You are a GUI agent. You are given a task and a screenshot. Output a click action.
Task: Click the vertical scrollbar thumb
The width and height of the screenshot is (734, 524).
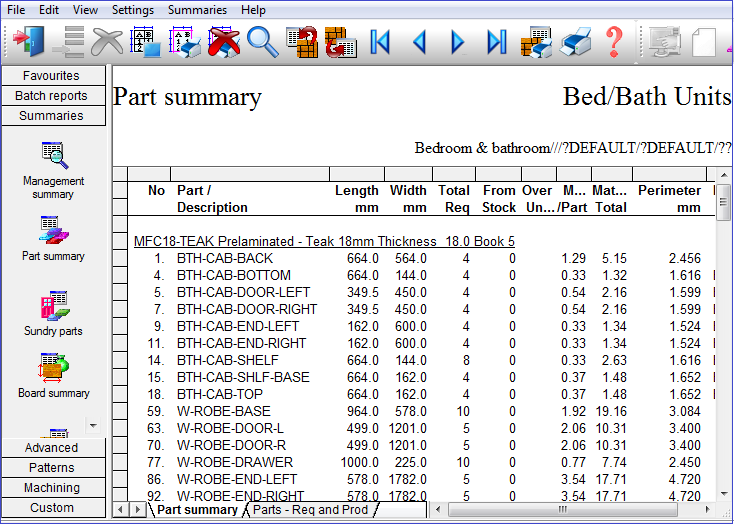(724, 202)
